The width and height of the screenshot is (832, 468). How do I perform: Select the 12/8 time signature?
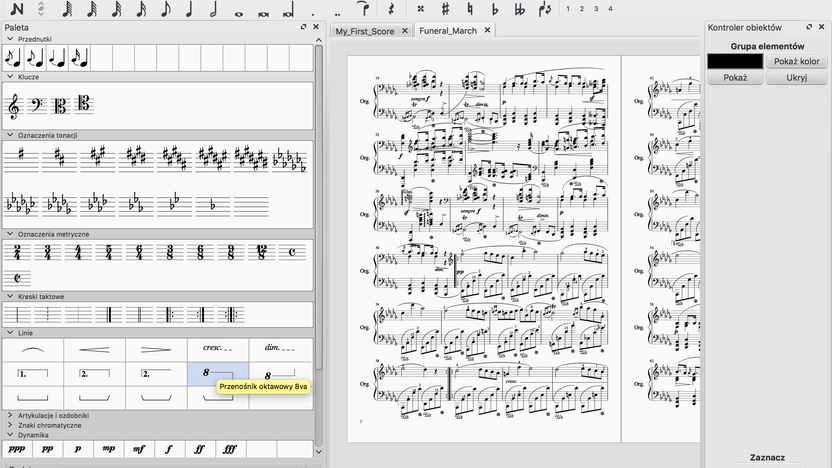tap(261, 253)
